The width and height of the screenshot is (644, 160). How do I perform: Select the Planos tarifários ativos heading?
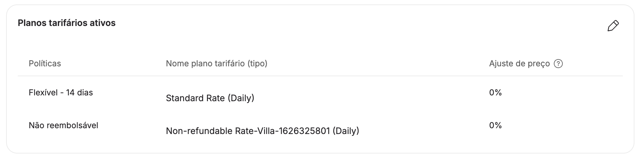click(x=67, y=23)
